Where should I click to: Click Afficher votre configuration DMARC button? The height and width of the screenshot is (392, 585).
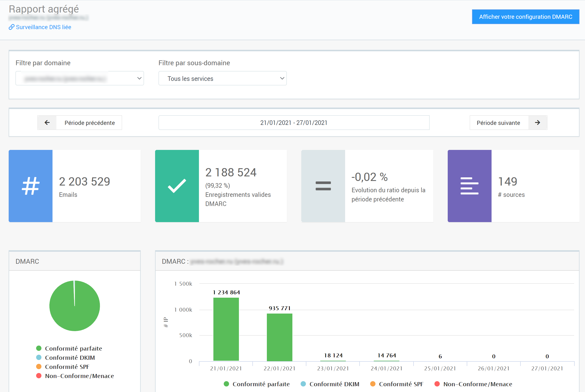tap(525, 17)
